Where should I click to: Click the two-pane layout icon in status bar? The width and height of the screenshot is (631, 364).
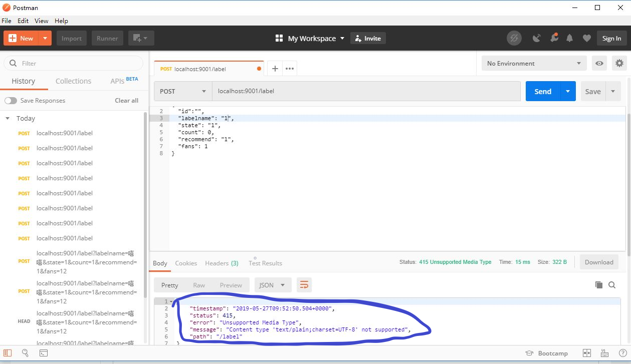[587, 353]
